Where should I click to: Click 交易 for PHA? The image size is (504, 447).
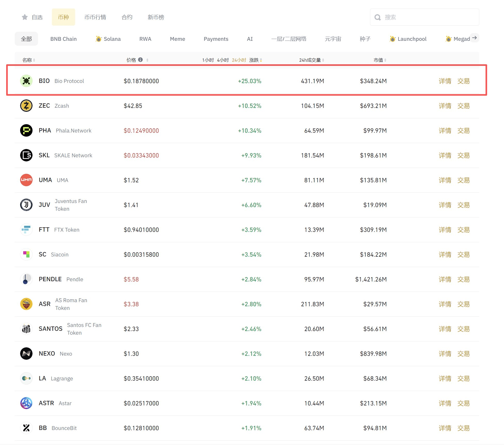(x=463, y=131)
